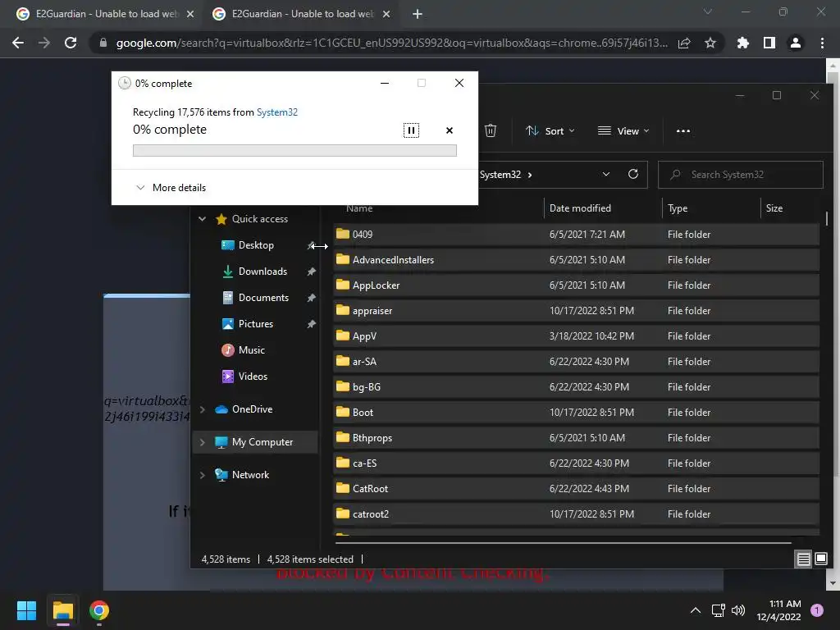Select the OneDrive cloud icon
Screen dimensions: 840x630
(221, 409)
